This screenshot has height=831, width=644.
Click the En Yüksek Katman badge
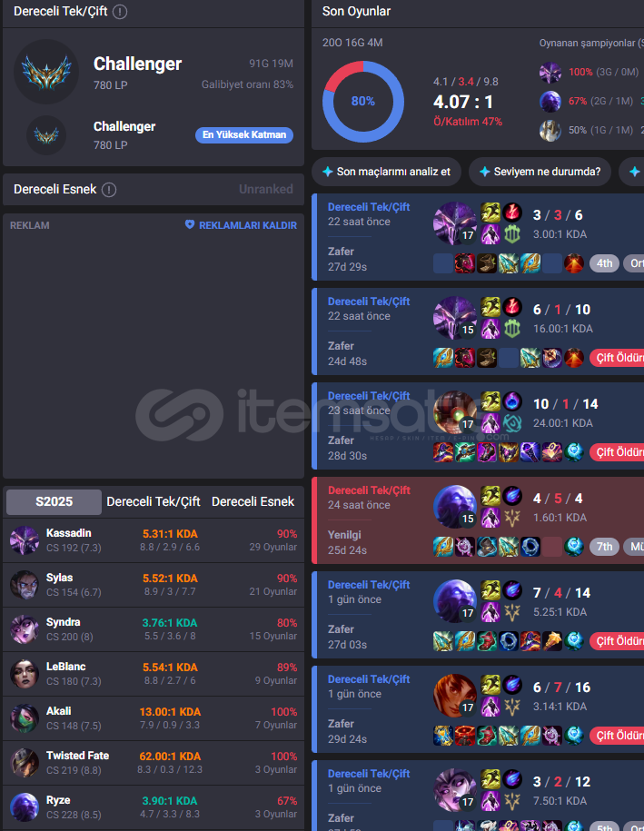pos(243,134)
